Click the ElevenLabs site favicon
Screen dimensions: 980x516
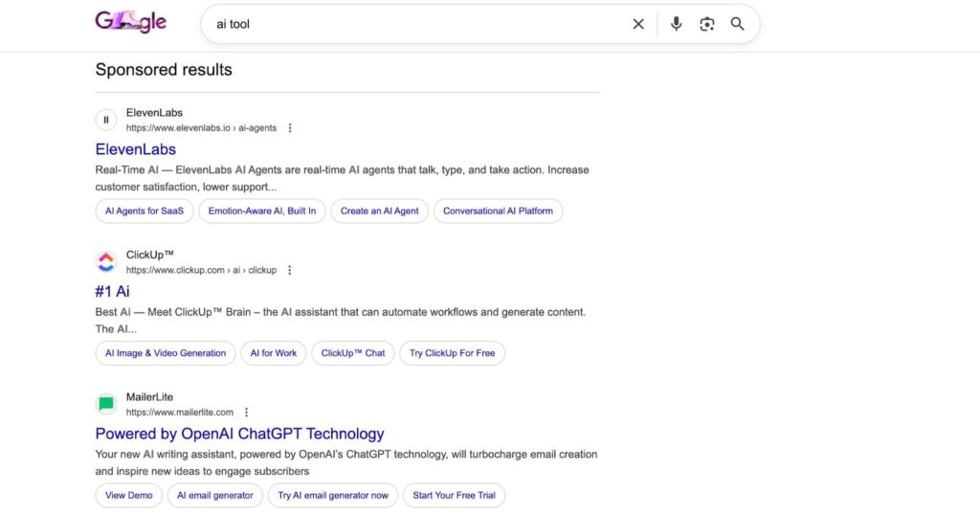pos(106,120)
